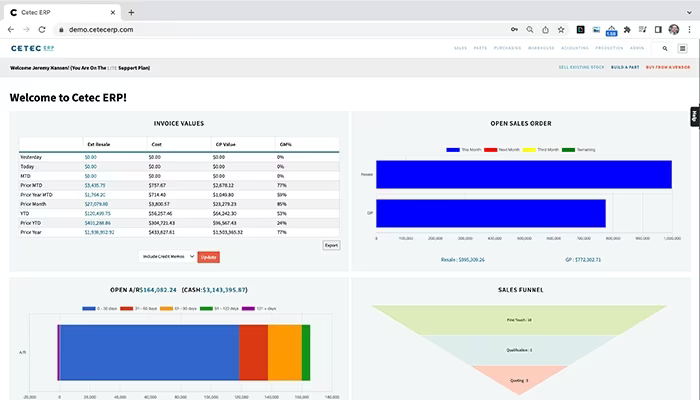Click the padlock site info icon
700x400 pixels.
tap(61, 30)
